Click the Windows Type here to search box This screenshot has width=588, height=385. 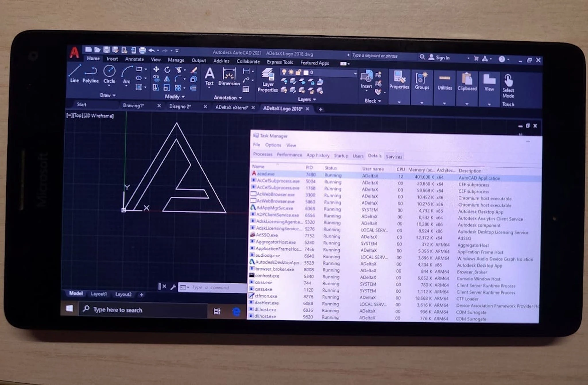click(x=143, y=310)
